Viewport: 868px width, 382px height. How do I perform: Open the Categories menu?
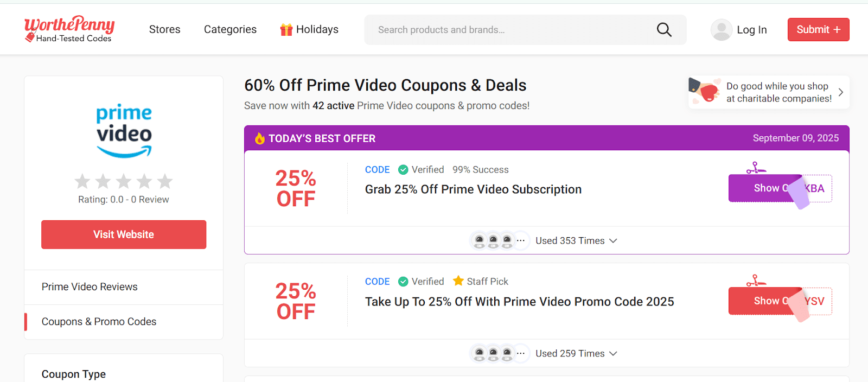(230, 29)
